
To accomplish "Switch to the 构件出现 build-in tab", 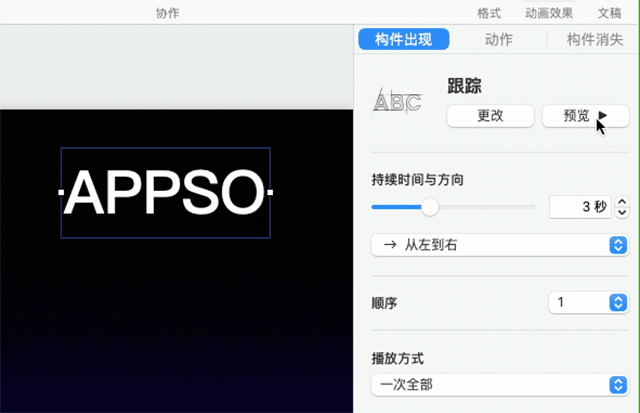I will [x=404, y=39].
